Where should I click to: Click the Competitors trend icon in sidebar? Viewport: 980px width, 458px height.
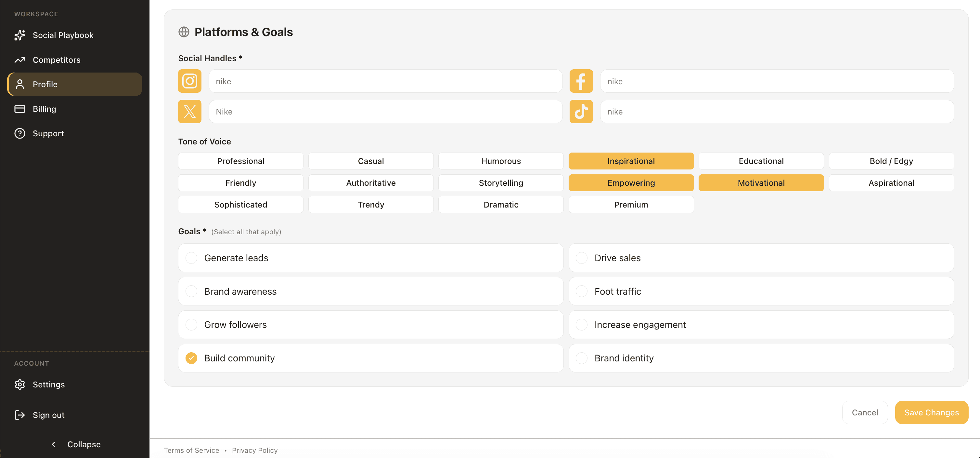click(20, 60)
